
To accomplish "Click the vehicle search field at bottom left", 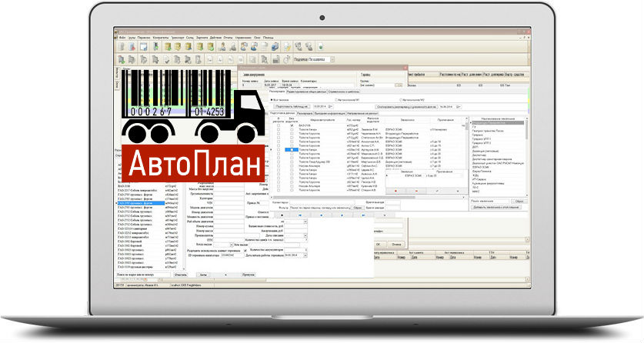I will pos(142,275).
